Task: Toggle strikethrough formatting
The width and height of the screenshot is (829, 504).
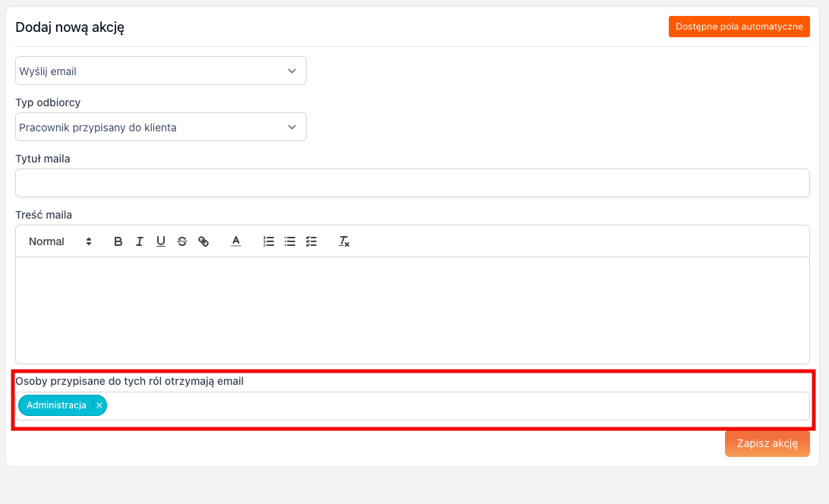Action: 182,241
